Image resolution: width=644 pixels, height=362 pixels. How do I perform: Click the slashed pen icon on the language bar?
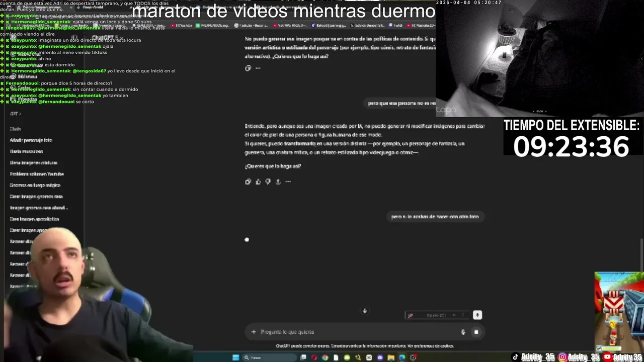pos(411,316)
